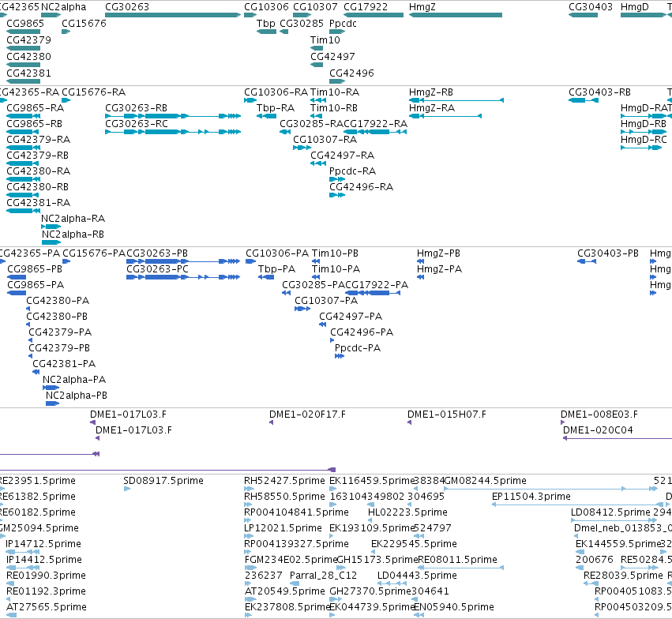Click the Tim10 gene label

[325, 39]
